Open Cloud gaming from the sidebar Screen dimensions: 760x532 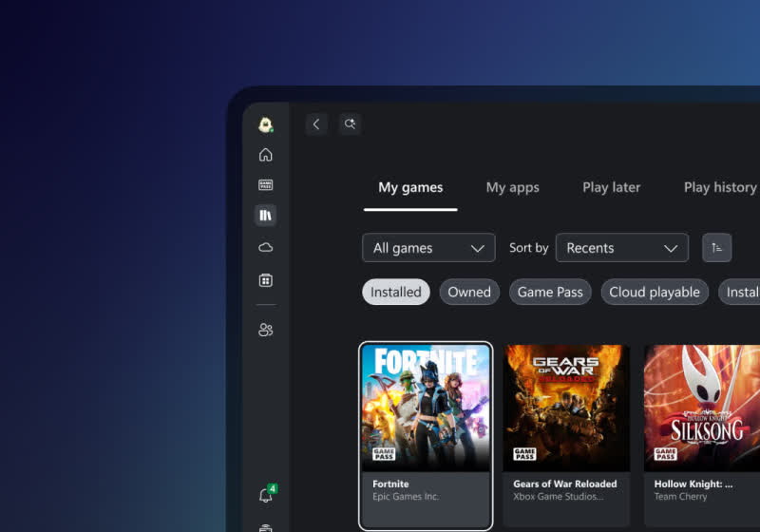(x=265, y=247)
